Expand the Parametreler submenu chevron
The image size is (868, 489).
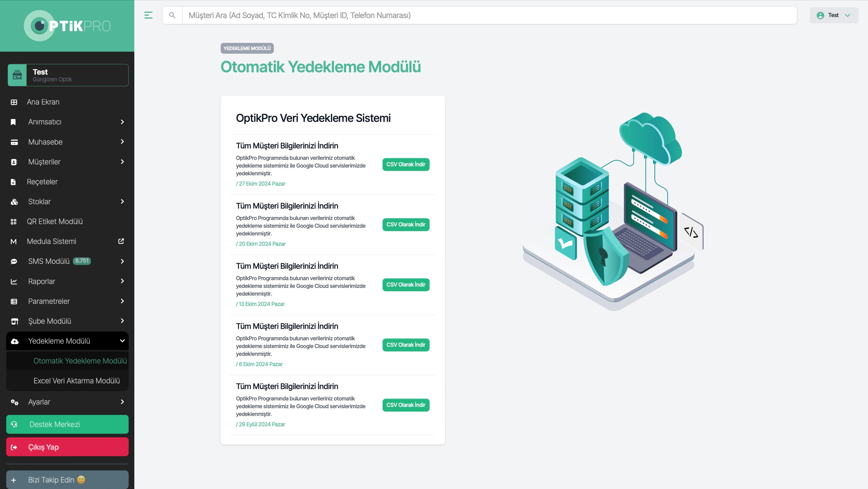click(122, 301)
